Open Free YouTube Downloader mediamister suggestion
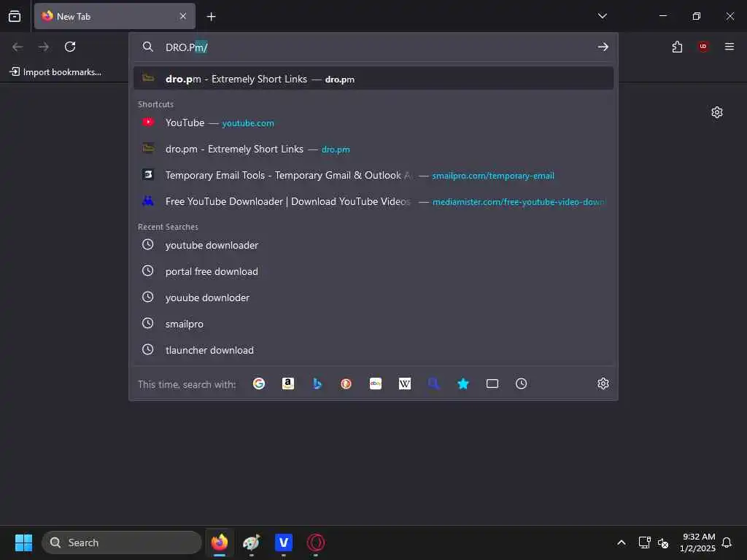Viewport: 747px width, 560px height. [x=373, y=201]
